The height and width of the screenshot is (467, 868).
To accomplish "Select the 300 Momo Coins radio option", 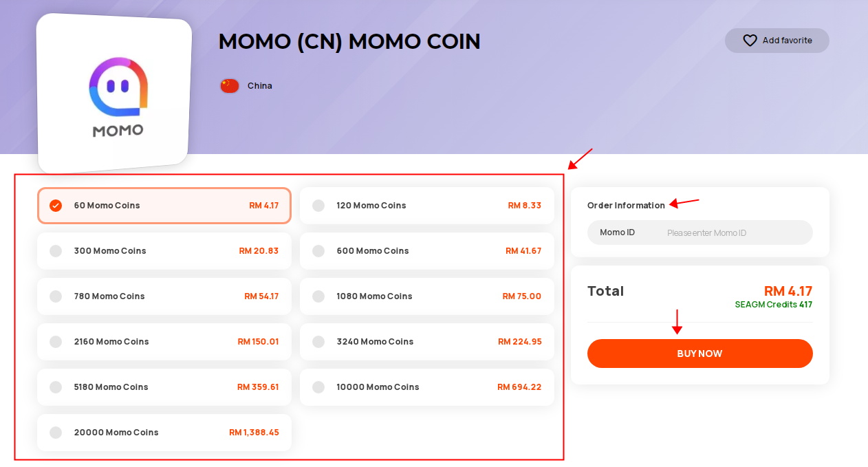I will coord(164,251).
